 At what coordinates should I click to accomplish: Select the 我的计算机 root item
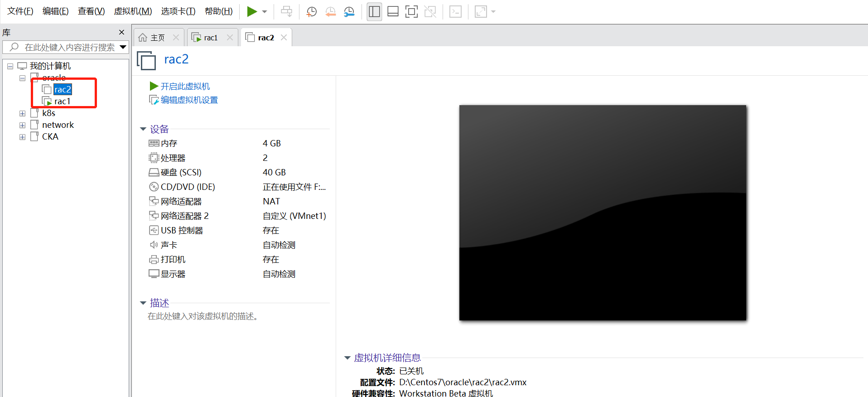click(50, 66)
